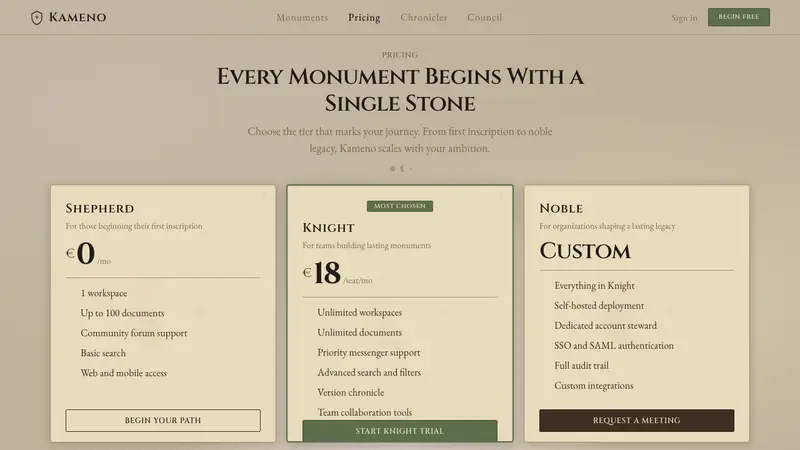Click 'Custom integrations' feature
Screen dimensions: 800x450
pos(593,386)
